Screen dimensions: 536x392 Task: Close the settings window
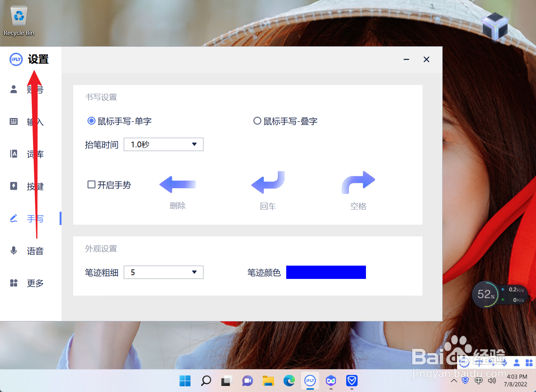pyautogui.click(x=426, y=59)
